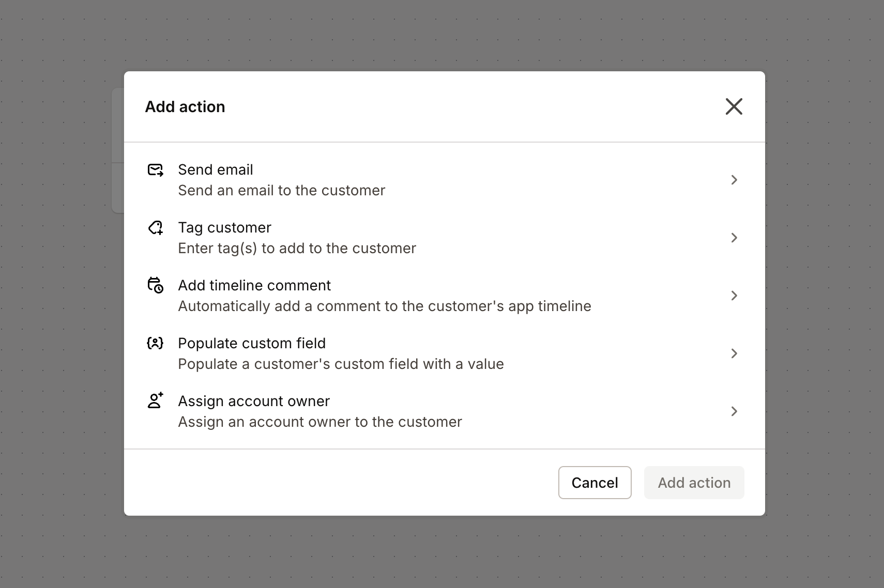Close the Add action dialog with the X
This screenshot has height=588, width=884.
pyautogui.click(x=734, y=106)
